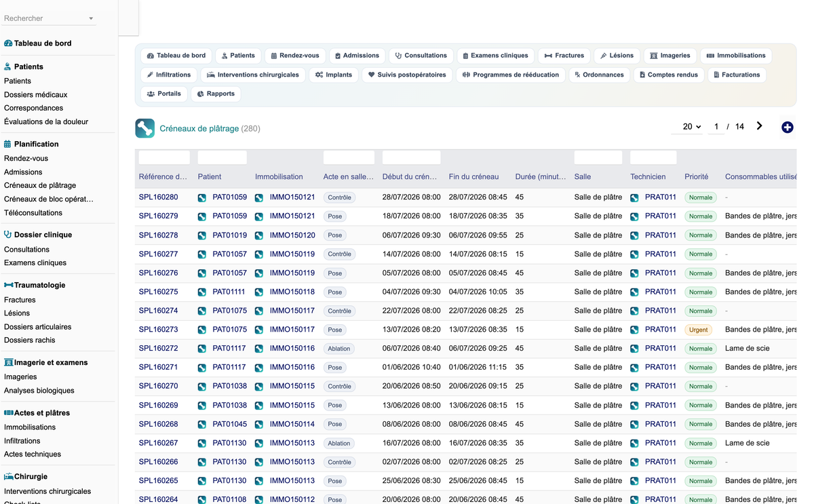The image size is (814, 504).
Task: Click Référence column filter field
Action: [x=164, y=157]
